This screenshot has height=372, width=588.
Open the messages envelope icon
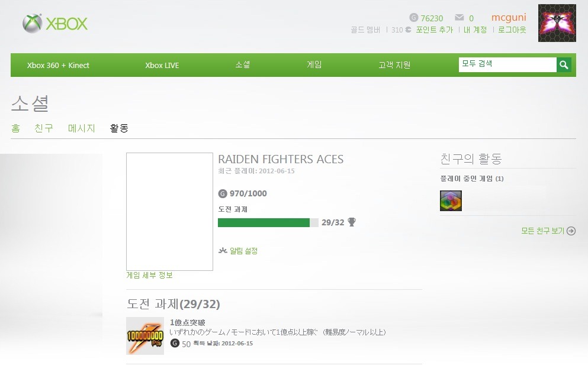coord(459,18)
